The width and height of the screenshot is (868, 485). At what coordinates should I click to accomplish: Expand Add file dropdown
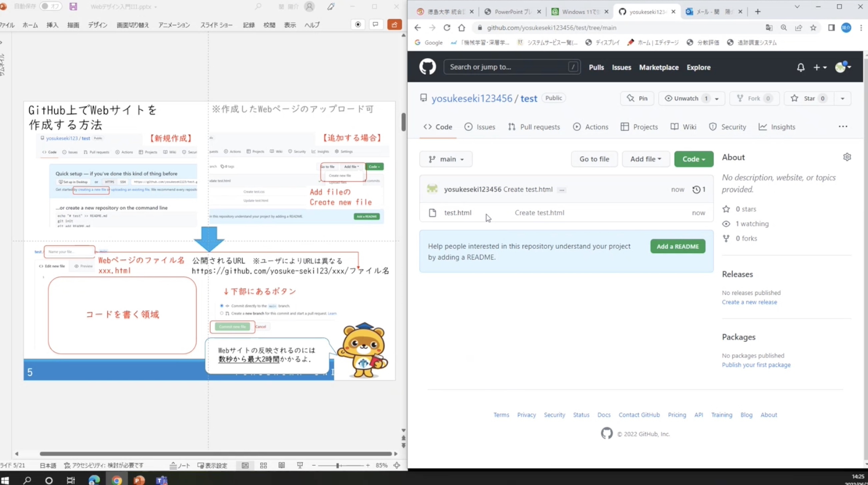point(646,159)
